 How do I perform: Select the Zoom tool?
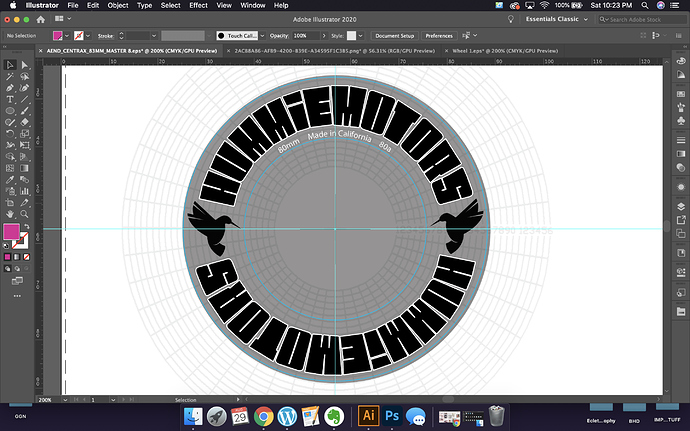(25, 214)
